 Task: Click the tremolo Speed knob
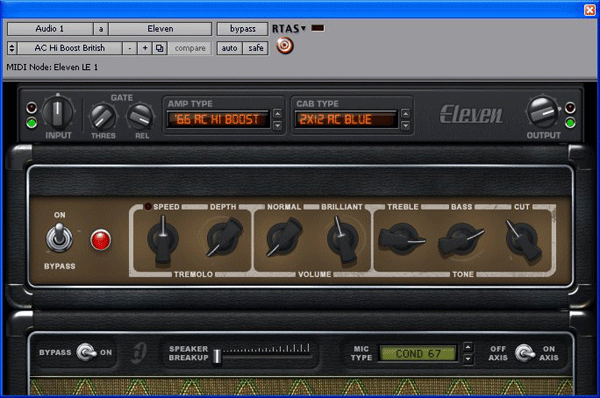[x=163, y=240]
